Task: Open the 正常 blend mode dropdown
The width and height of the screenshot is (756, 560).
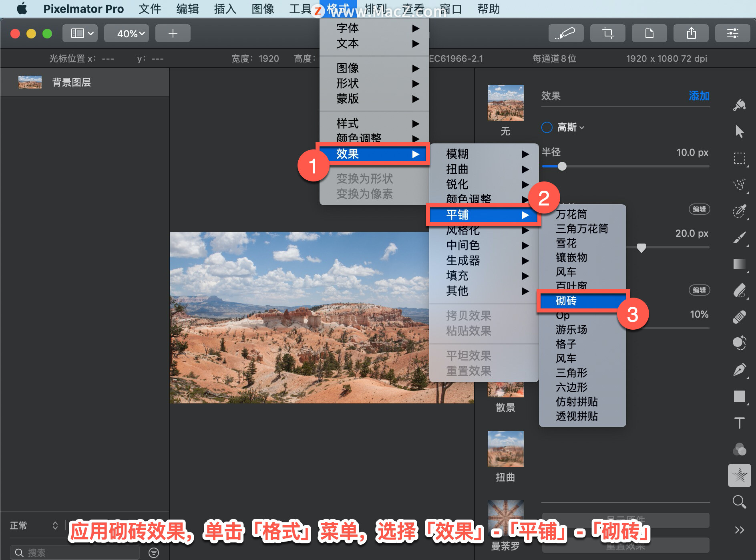Action: (x=34, y=525)
